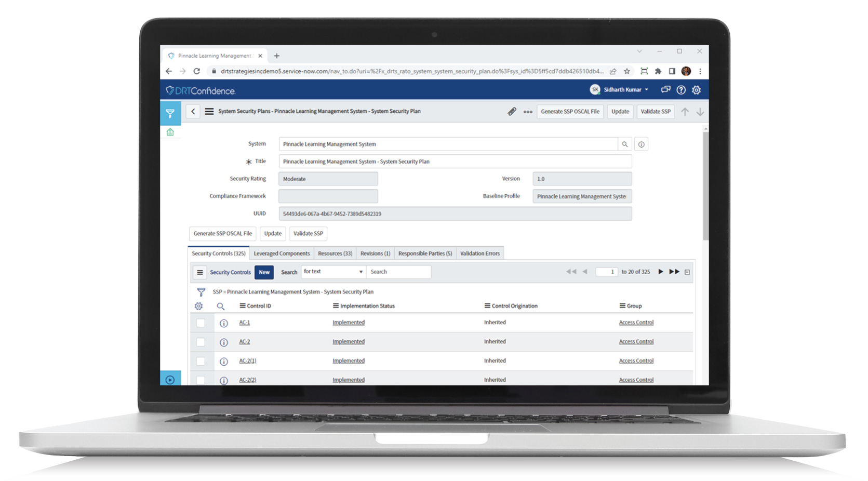Click the play circle icon at sidebar bottom

(x=170, y=380)
